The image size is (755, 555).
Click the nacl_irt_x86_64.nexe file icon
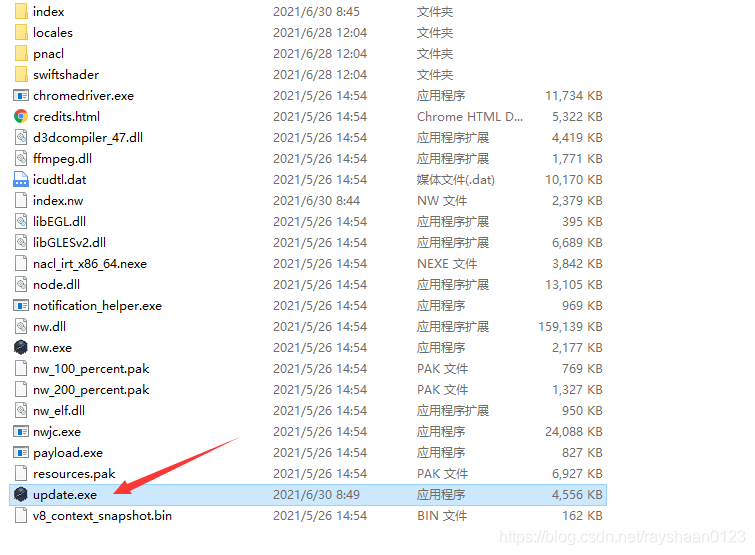(x=21, y=263)
